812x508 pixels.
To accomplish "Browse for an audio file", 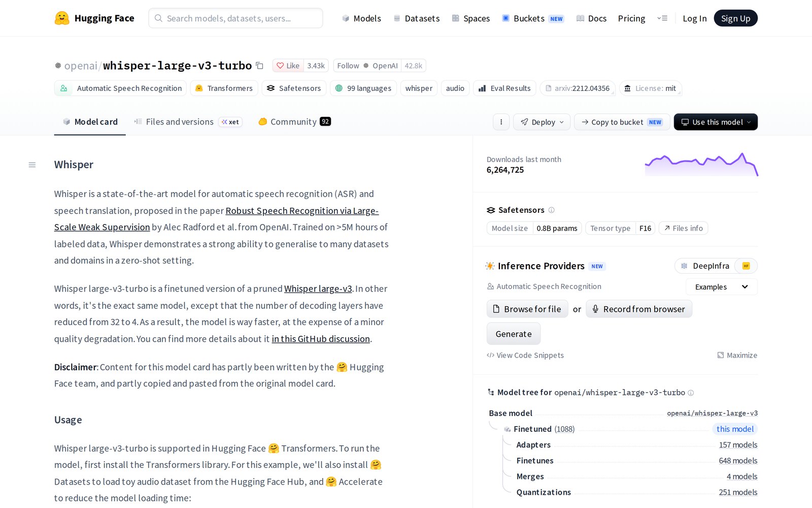I will (x=527, y=309).
